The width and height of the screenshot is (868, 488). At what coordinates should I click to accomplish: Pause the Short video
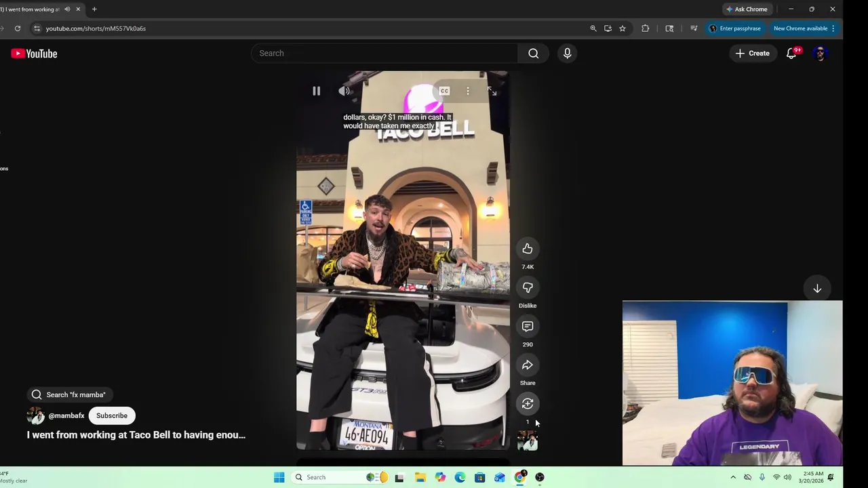pyautogui.click(x=316, y=91)
